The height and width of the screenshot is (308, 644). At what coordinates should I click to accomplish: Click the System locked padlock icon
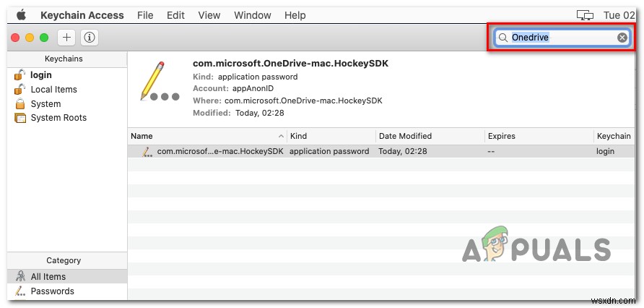pos(19,103)
